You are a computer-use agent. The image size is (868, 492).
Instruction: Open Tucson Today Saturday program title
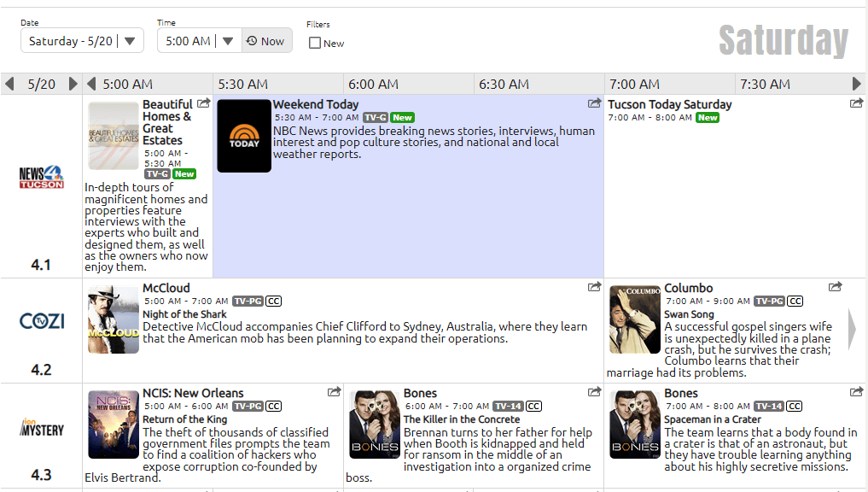669,104
